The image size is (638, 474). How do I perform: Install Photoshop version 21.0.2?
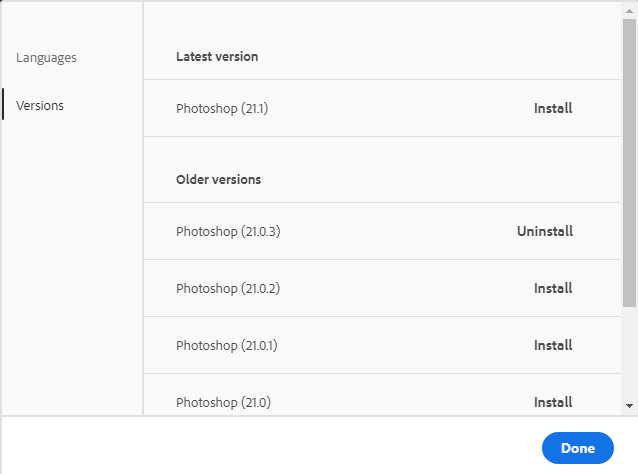[553, 288]
